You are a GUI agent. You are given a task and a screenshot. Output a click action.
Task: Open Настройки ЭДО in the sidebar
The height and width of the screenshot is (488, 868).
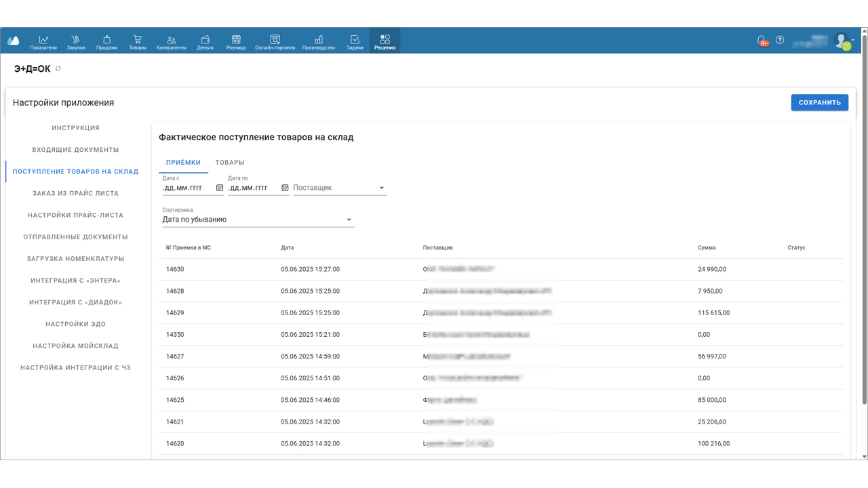click(x=75, y=324)
